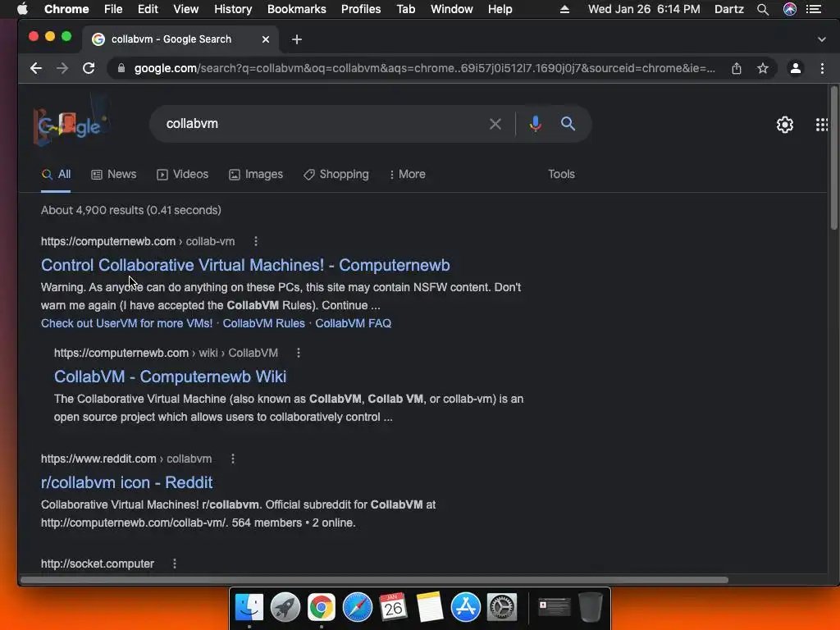The width and height of the screenshot is (840, 630).
Task: Select the All results tab
Action: [x=57, y=174]
